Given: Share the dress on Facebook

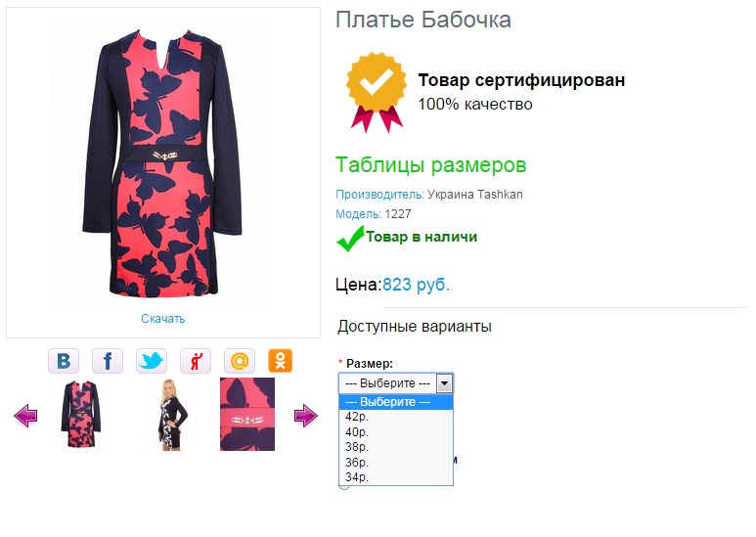Looking at the screenshot, I should (x=108, y=361).
